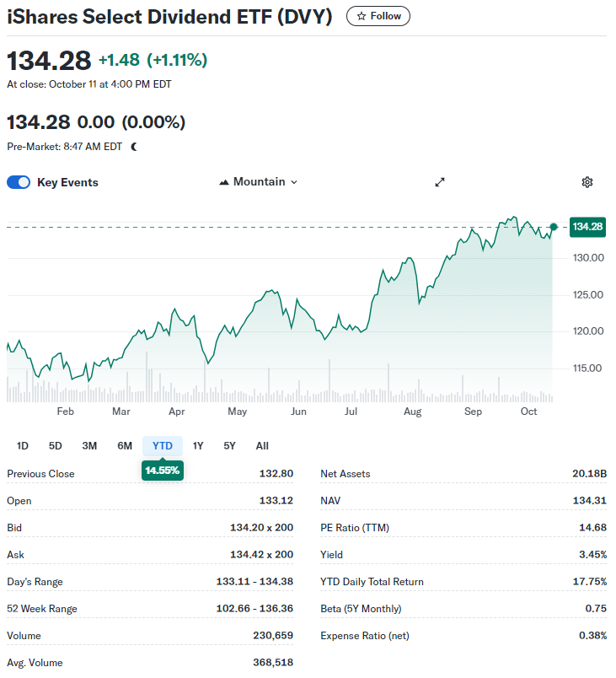The height and width of the screenshot is (678, 616).
Task: Toggle the Key Events switch off
Action: point(19,182)
